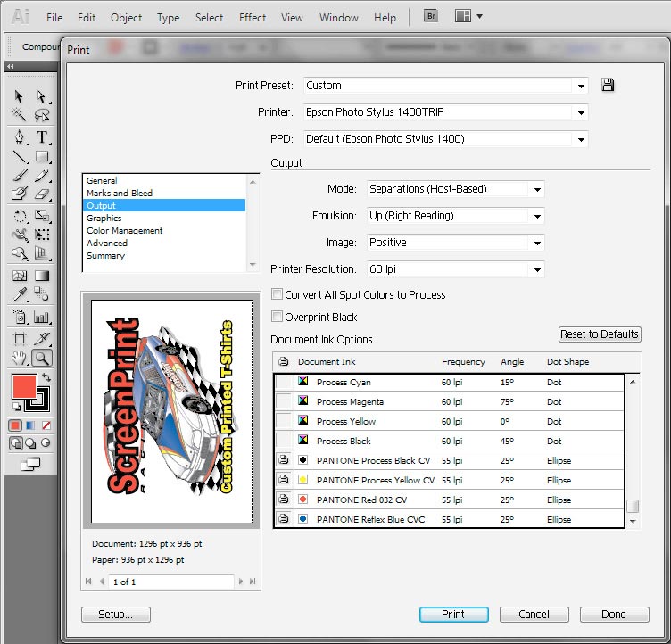Open the Mode dropdown showing Separations (Host-Based)

pyautogui.click(x=455, y=189)
